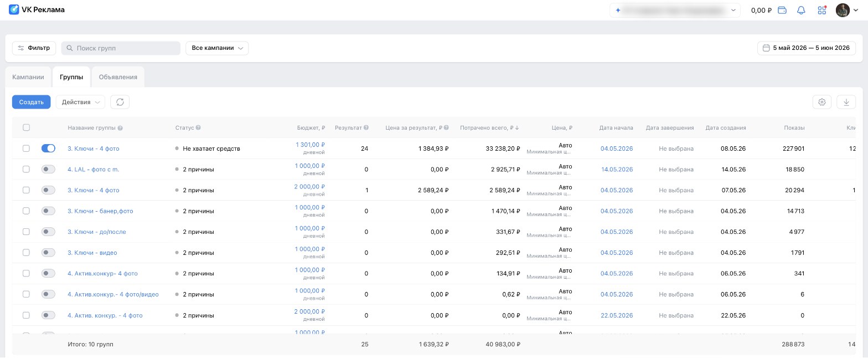This screenshot has width=868, height=358.
Task: Open the 4. Актив.конкур.- 4 фото/видео group
Action: point(113,294)
